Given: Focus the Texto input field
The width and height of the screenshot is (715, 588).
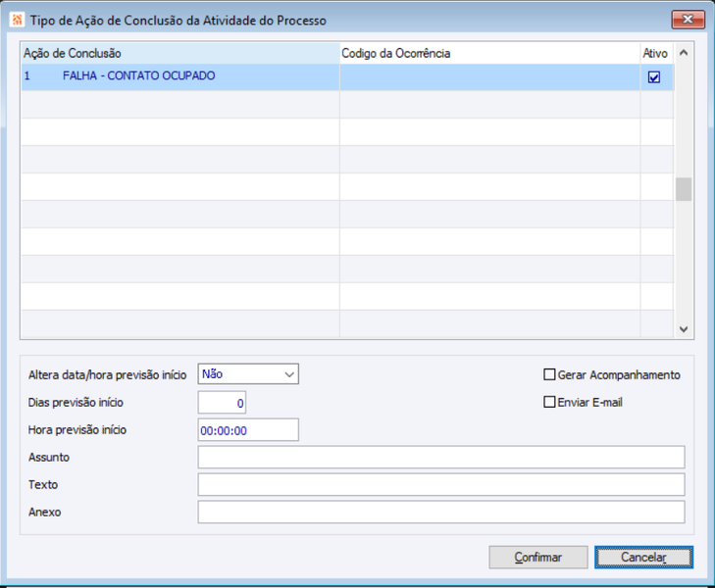Looking at the screenshot, I should point(441,485).
